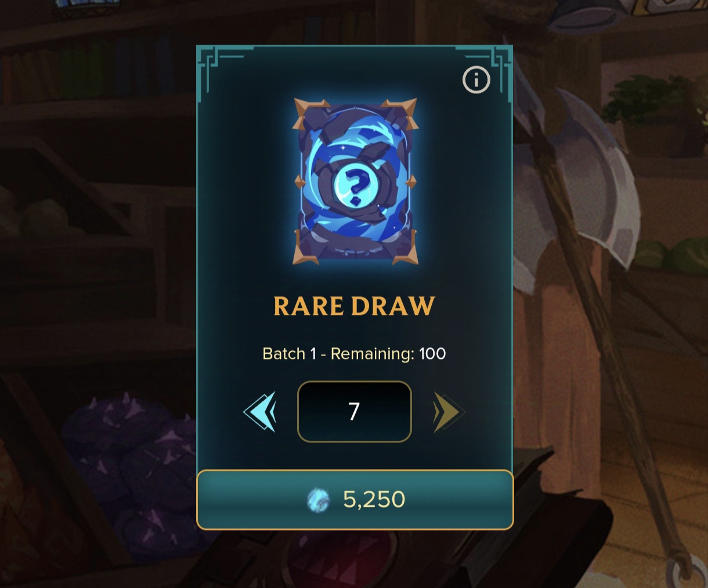This screenshot has height=588, width=708.
Task: Select the mystery card pack image
Action: (x=355, y=182)
